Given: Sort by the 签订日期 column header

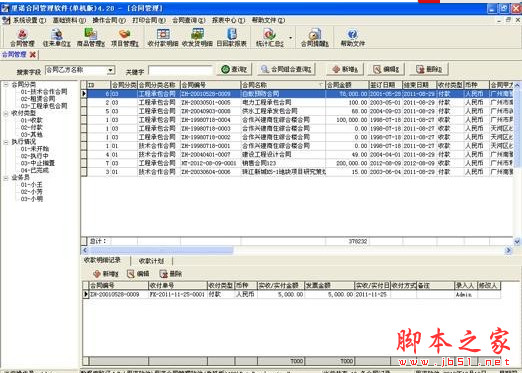Looking at the screenshot, I should (385, 85).
